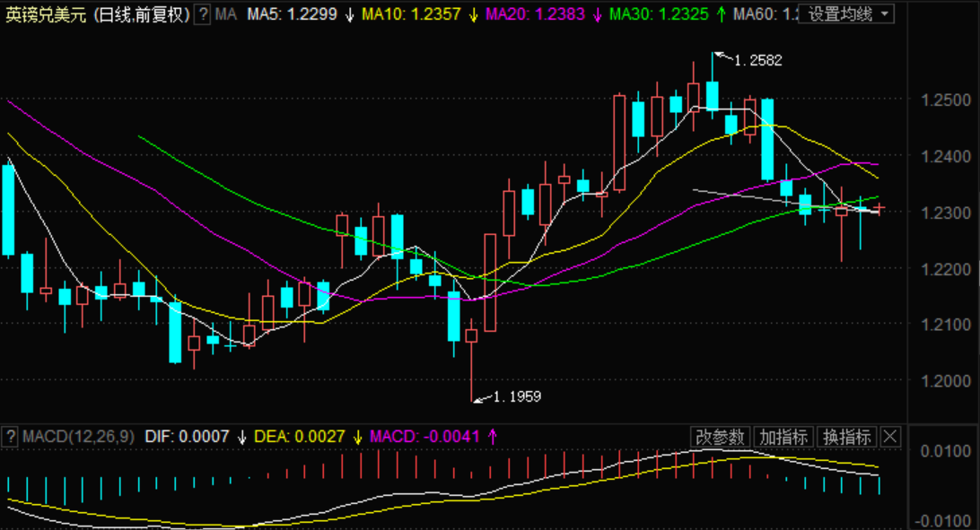The width and height of the screenshot is (980, 530).
Task: Click the MACD: -0.0041 value
Action: point(425,437)
